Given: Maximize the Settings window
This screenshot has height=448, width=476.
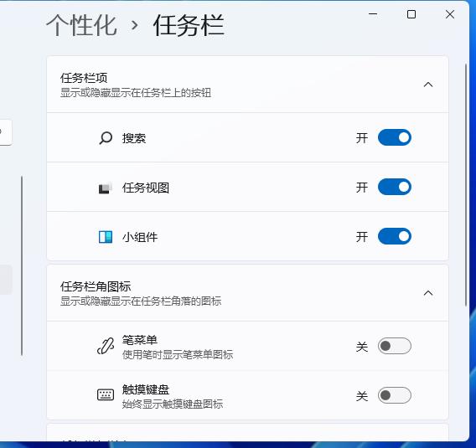Looking at the screenshot, I should pyautogui.click(x=411, y=14).
